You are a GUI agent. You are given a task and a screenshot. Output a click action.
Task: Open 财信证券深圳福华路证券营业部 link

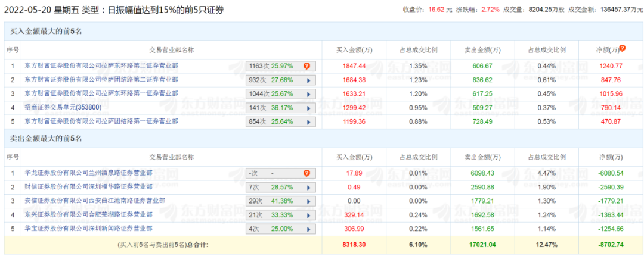(88, 187)
